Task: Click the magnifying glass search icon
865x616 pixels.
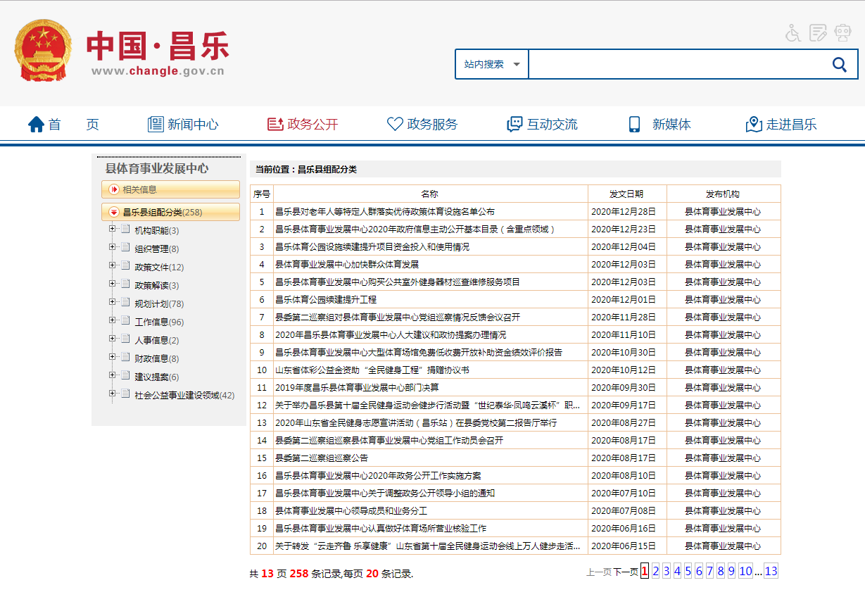Action: pos(839,64)
